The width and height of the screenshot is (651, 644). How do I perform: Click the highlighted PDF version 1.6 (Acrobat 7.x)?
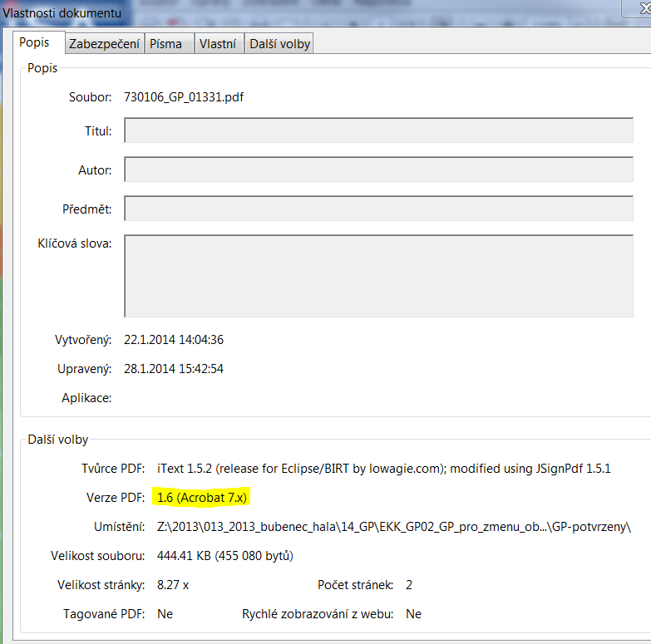[203, 498]
